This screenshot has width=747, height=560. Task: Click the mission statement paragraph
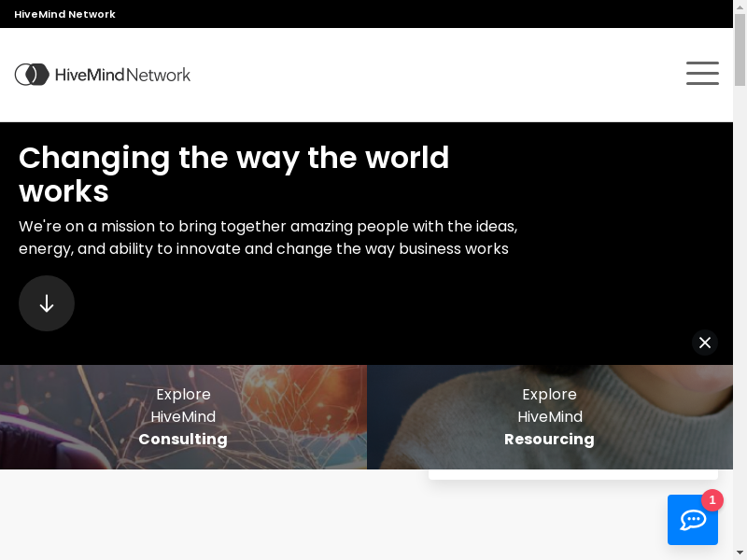268,238
